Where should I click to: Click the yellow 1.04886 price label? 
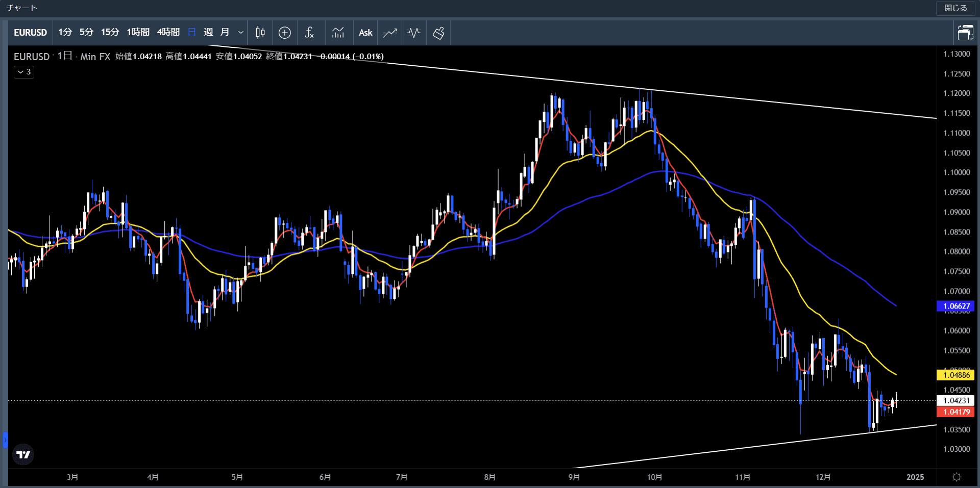pyautogui.click(x=956, y=375)
